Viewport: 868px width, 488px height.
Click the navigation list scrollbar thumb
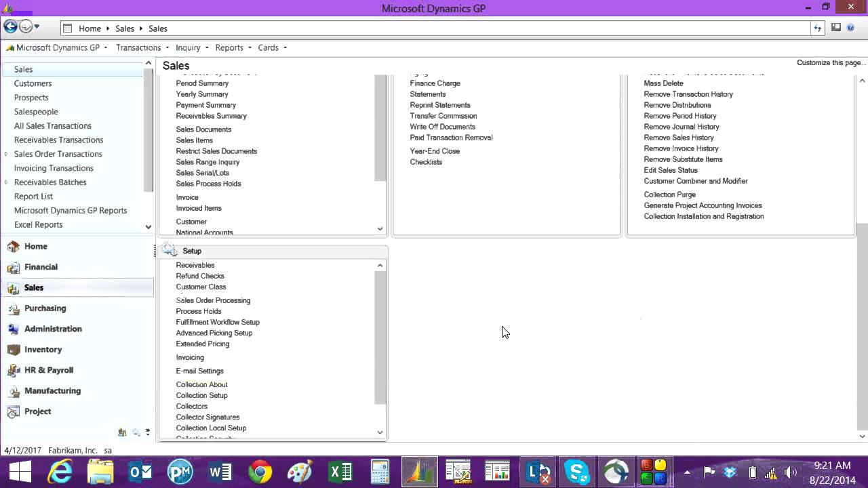pyautogui.click(x=148, y=130)
